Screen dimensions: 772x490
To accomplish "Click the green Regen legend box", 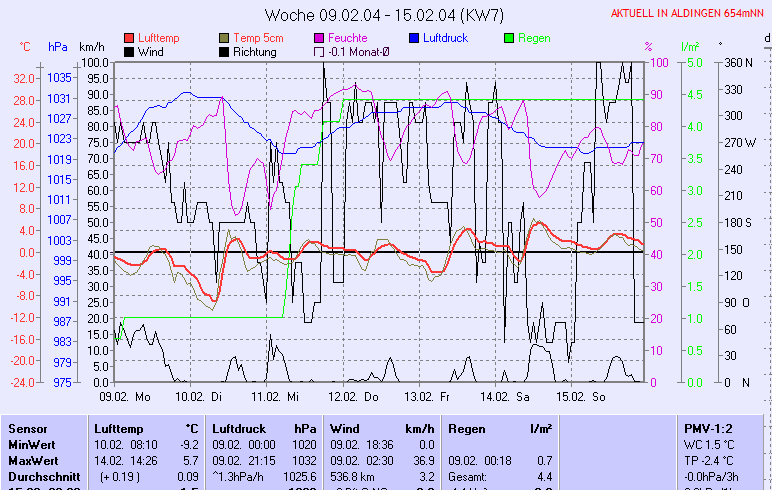I will click(x=510, y=38).
